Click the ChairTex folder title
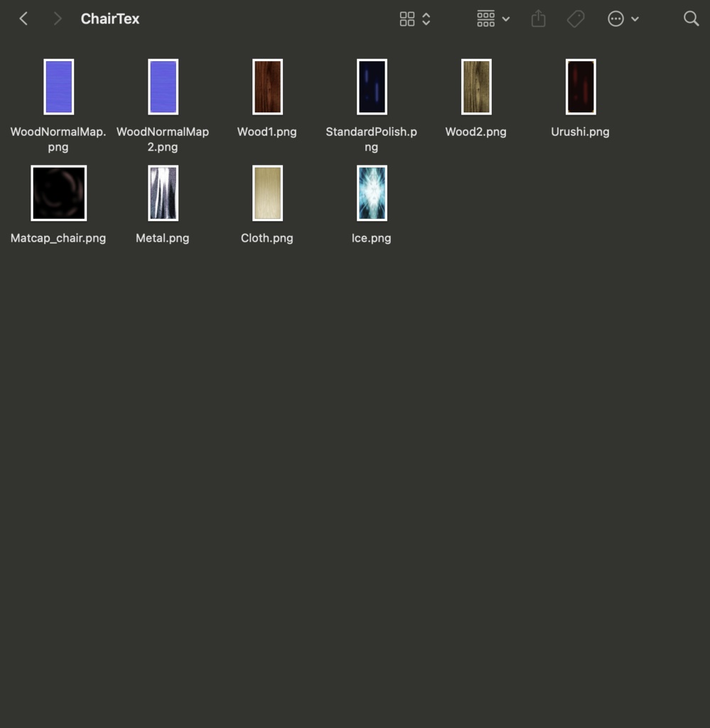 pyautogui.click(x=110, y=18)
